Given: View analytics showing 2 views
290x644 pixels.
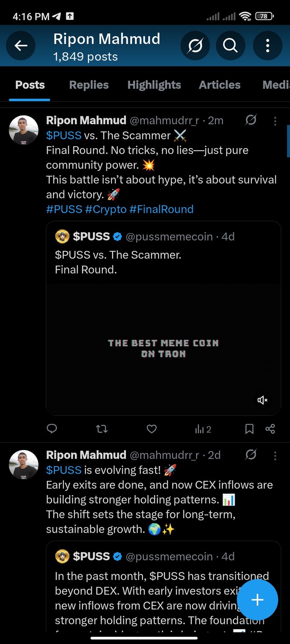Looking at the screenshot, I should coord(203,428).
